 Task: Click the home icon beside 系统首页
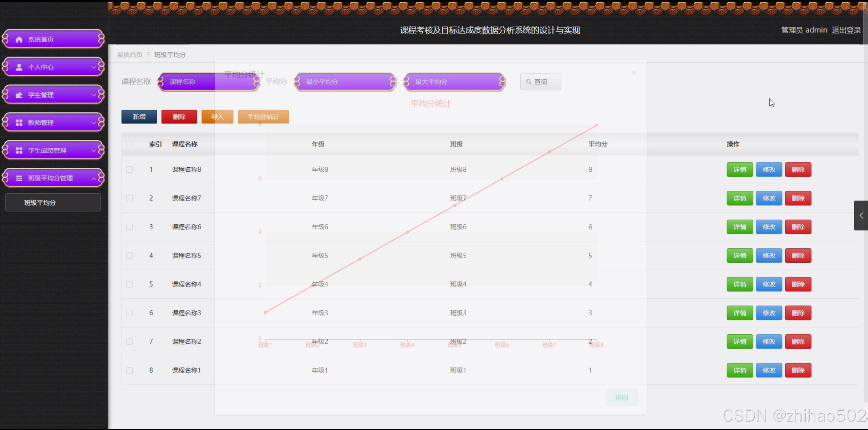coord(19,39)
